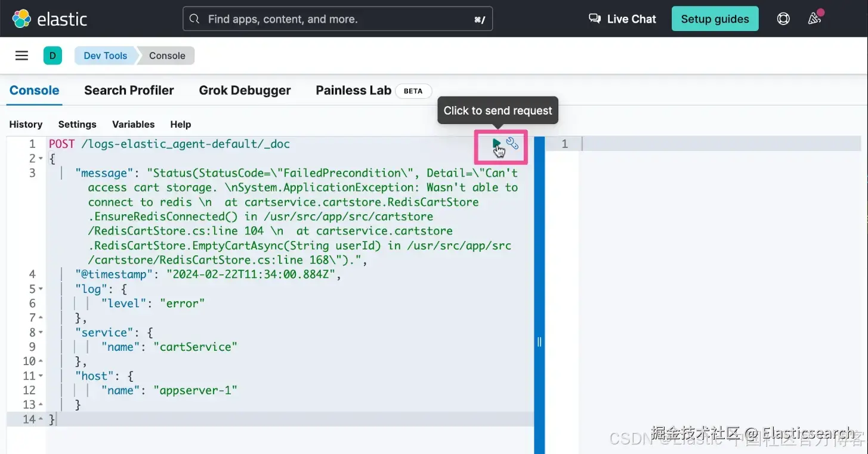Image resolution: width=868 pixels, height=454 pixels.
Task: Open the wrench request options icon
Action: click(512, 143)
